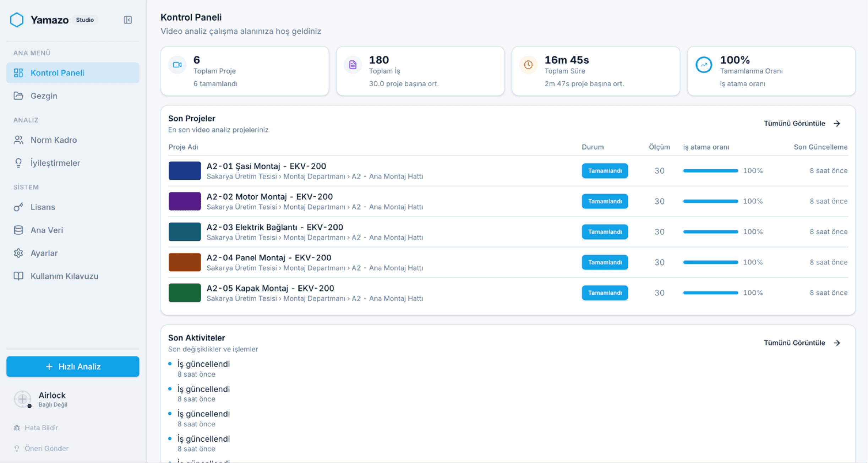
Task: Click the bug icon next to Hata Bildir
Action: pyautogui.click(x=17, y=428)
